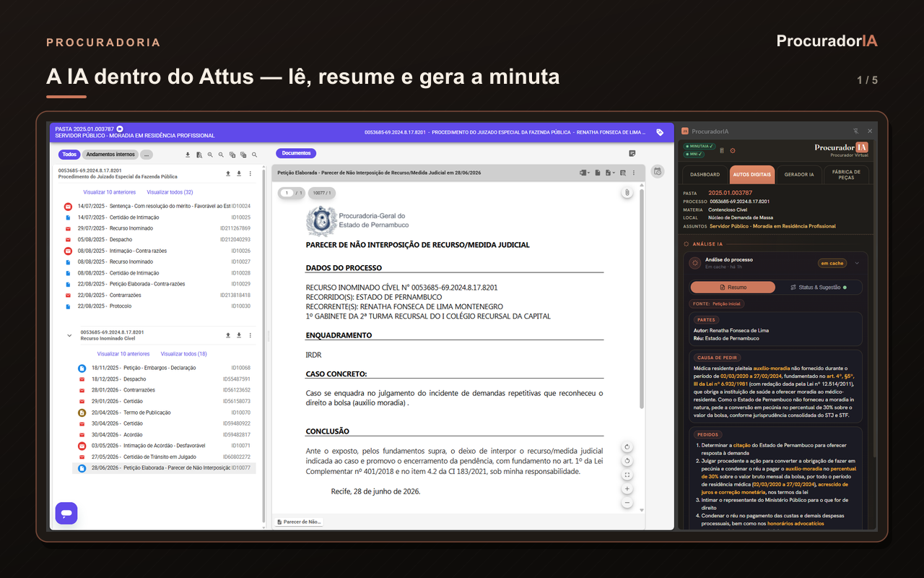Click the trash icon beside the MINUTAIA badge
The width and height of the screenshot is (924, 578).
click(722, 150)
